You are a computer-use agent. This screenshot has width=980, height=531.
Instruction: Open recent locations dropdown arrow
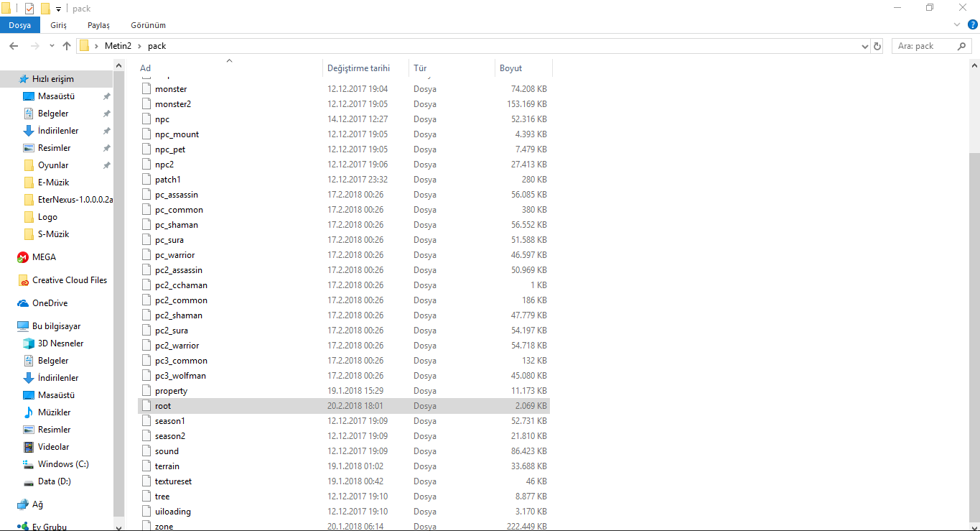coord(52,46)
